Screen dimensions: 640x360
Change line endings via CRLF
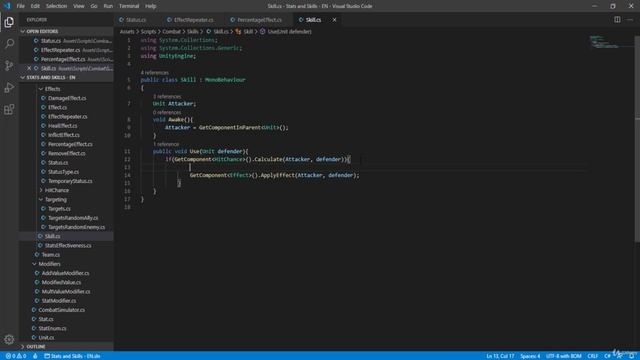(593, 356)
